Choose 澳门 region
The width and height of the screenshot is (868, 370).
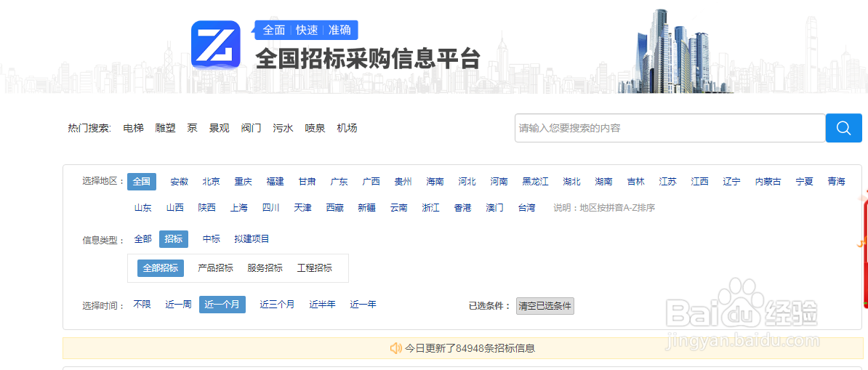coord(495,209)
